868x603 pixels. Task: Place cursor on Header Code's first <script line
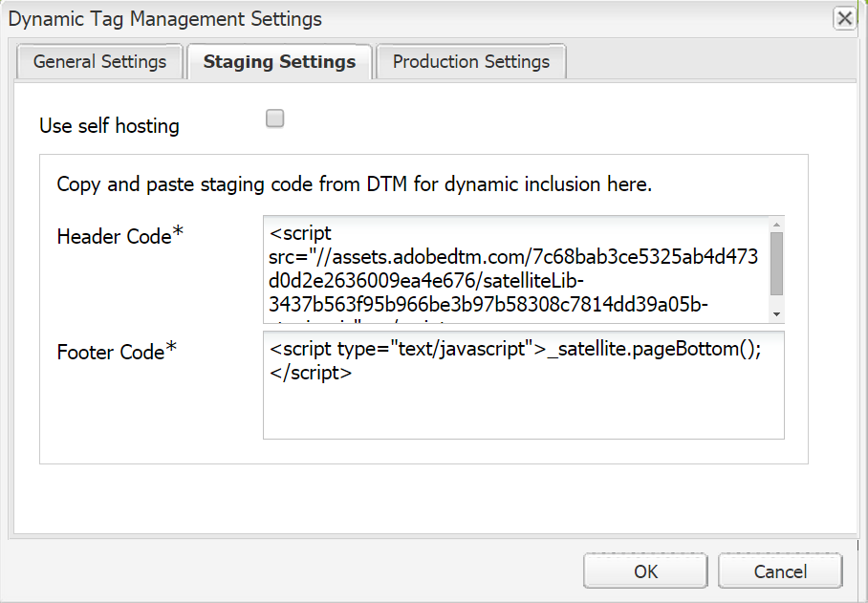[x=300, y=234]
